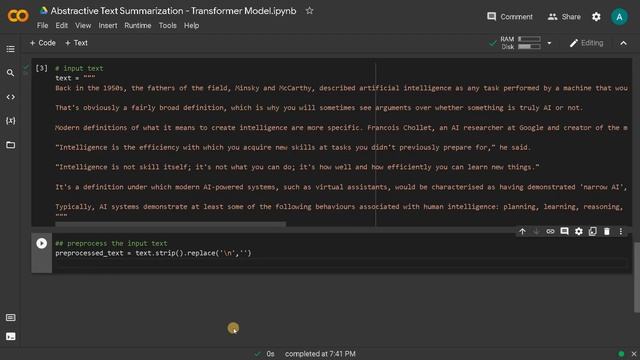Click the '# input text' comment line

[x=79, y=68]
